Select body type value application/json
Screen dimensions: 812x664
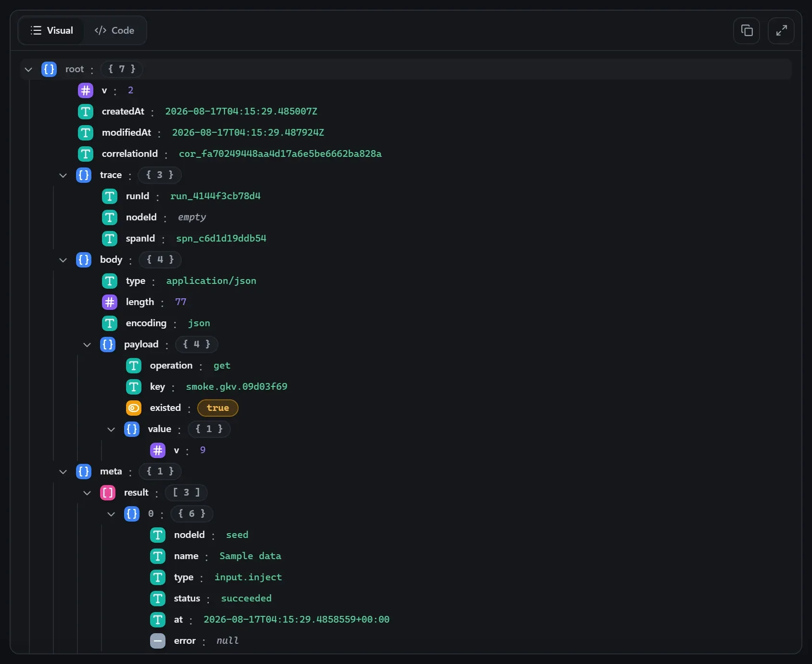point(211,281)
